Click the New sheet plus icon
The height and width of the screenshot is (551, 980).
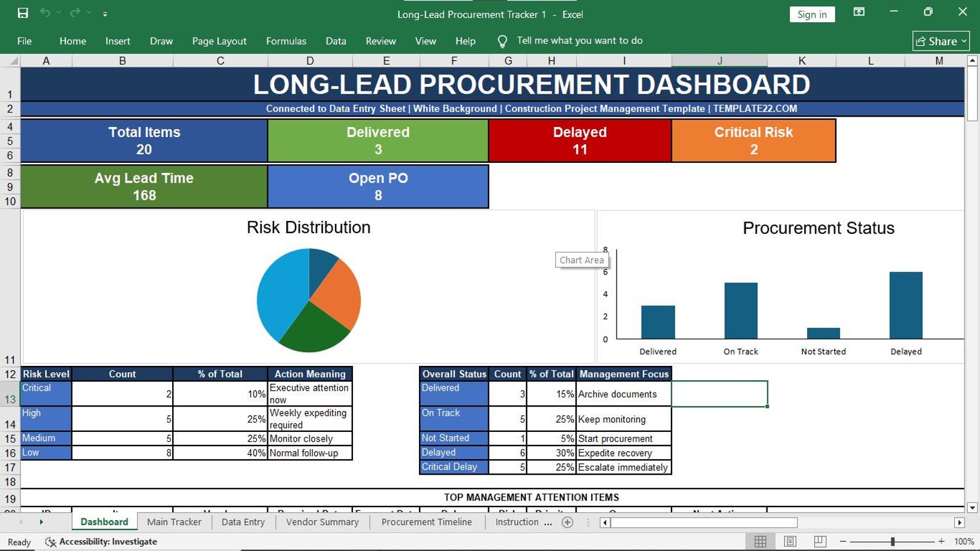pos(568,522)
